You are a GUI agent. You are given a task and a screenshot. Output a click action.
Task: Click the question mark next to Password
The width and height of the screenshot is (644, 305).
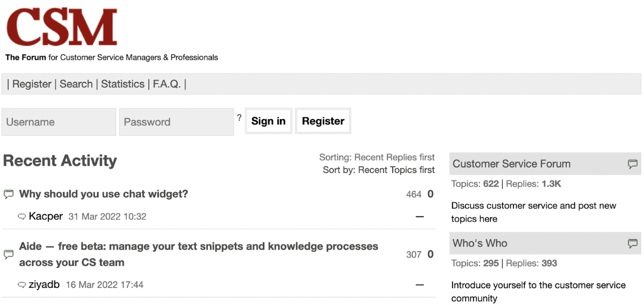[x=239, y=118]
